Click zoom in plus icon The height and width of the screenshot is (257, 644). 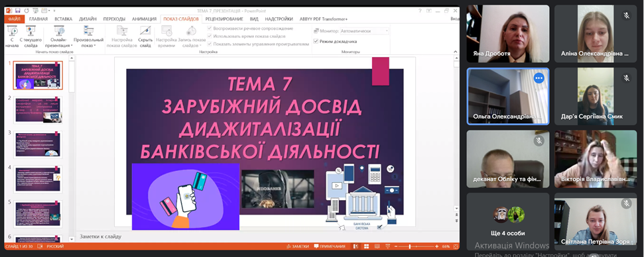tap(436, 246)
